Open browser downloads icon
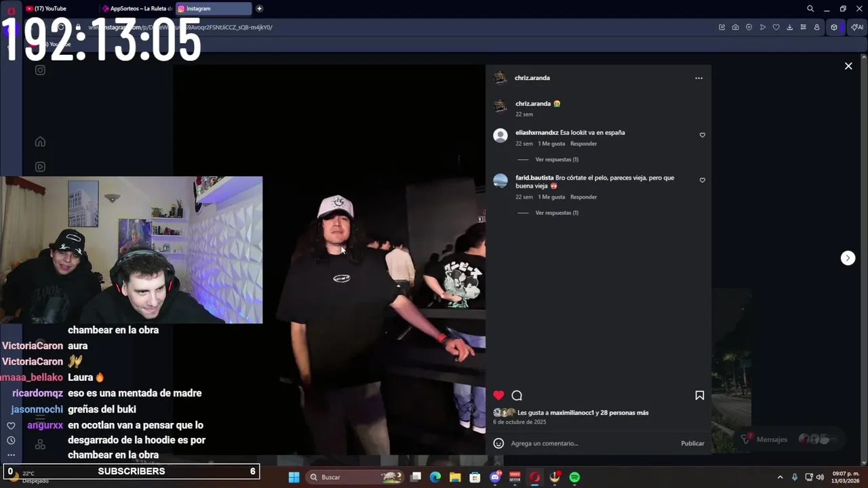This screenshot has width=868, height=488. (789, 27)
